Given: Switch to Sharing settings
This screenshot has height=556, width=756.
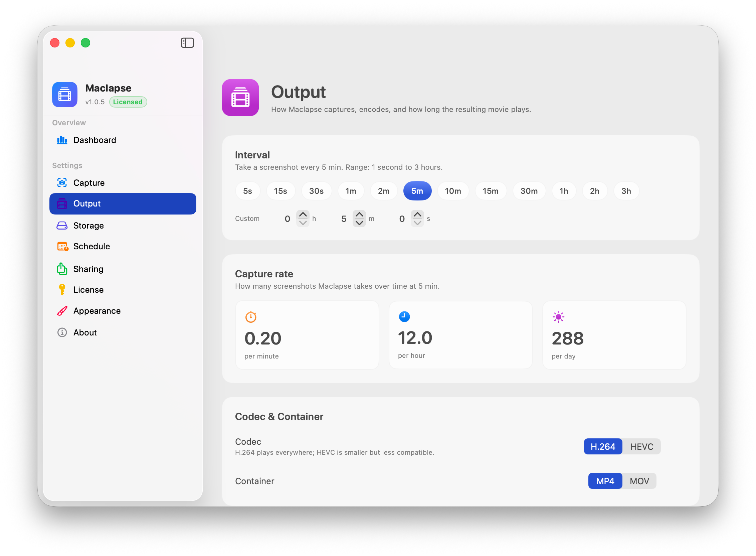Looking at the screenshot, I should [x=123, y=269].
